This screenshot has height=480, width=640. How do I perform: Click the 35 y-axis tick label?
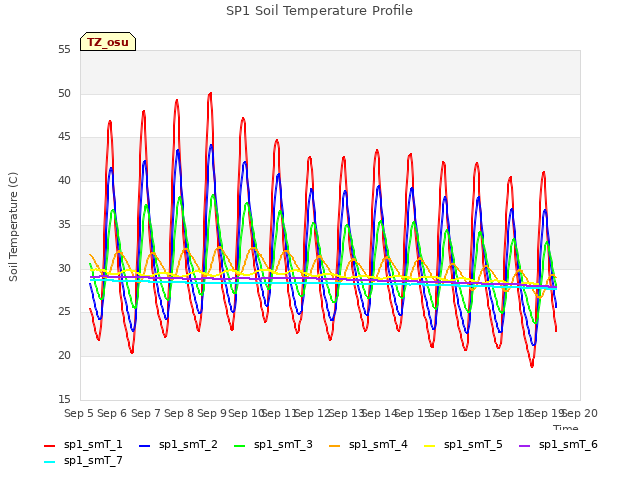64,225
